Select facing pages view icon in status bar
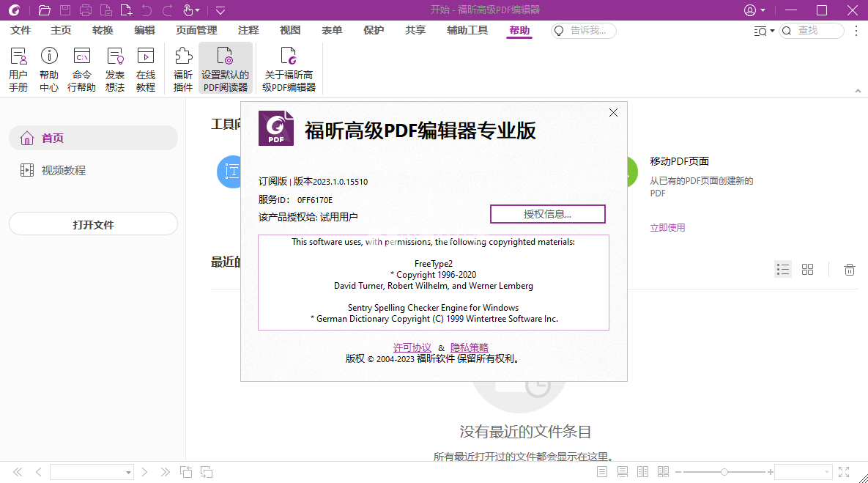 point(642,472)
